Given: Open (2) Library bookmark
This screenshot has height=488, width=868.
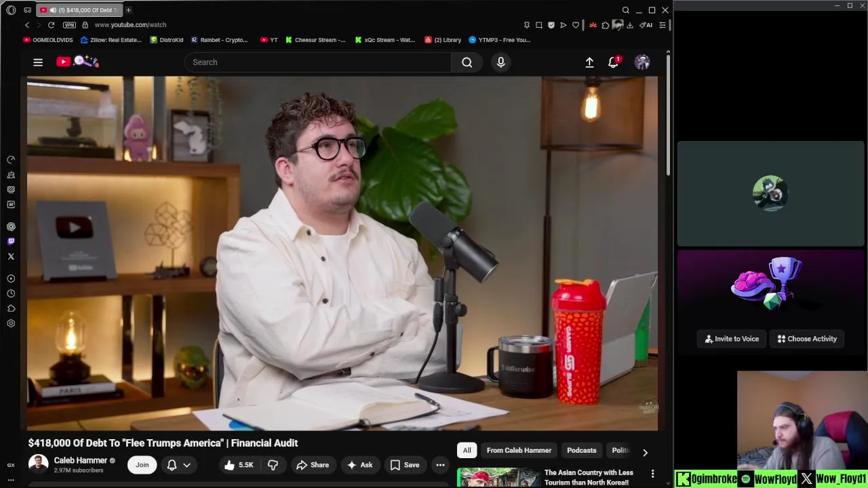Looking at the screenshot, I should point(443,40).
